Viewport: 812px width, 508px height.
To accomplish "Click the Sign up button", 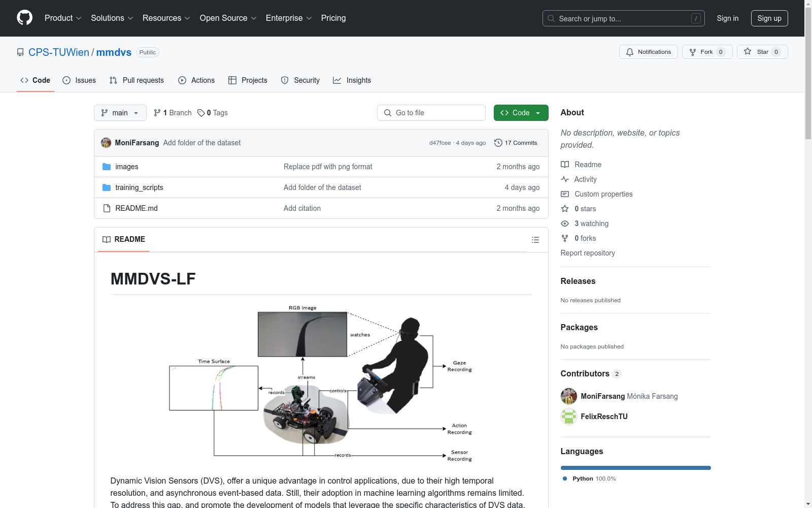I will point(769,18).
